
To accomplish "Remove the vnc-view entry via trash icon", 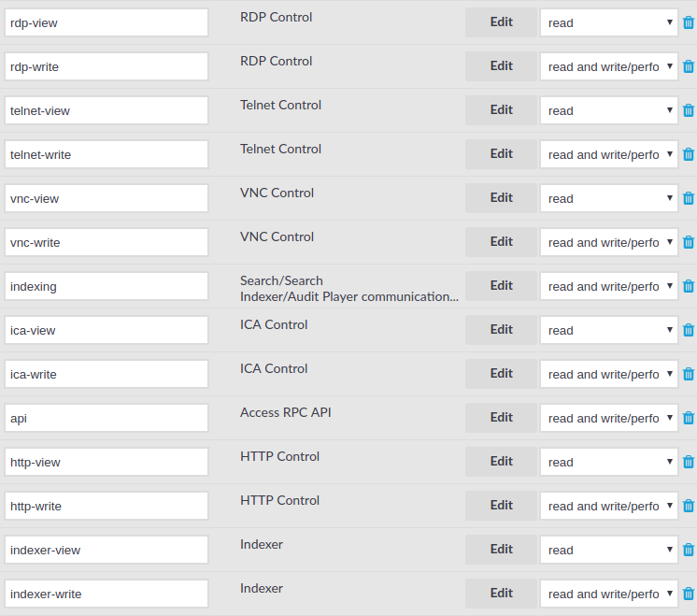I will click(x=688, y=198).
